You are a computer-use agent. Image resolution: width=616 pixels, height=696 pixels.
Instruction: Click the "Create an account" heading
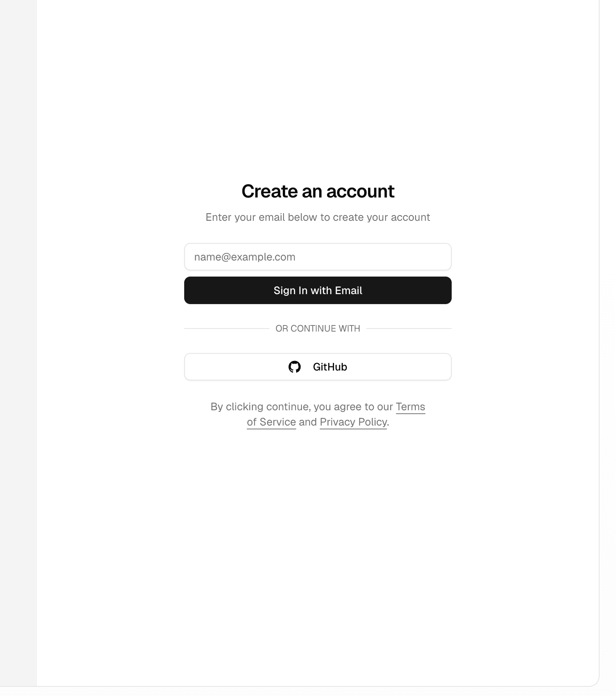coord(318,191)
